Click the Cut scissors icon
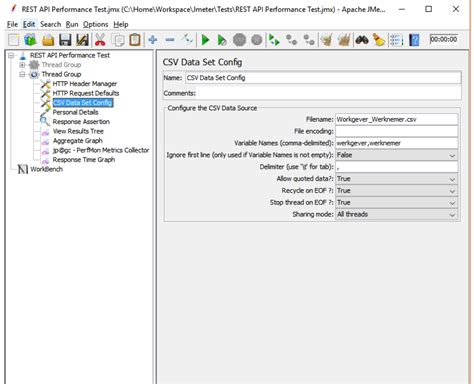The height and width of the screenshot is (384, 474). [x=100, y=40]
